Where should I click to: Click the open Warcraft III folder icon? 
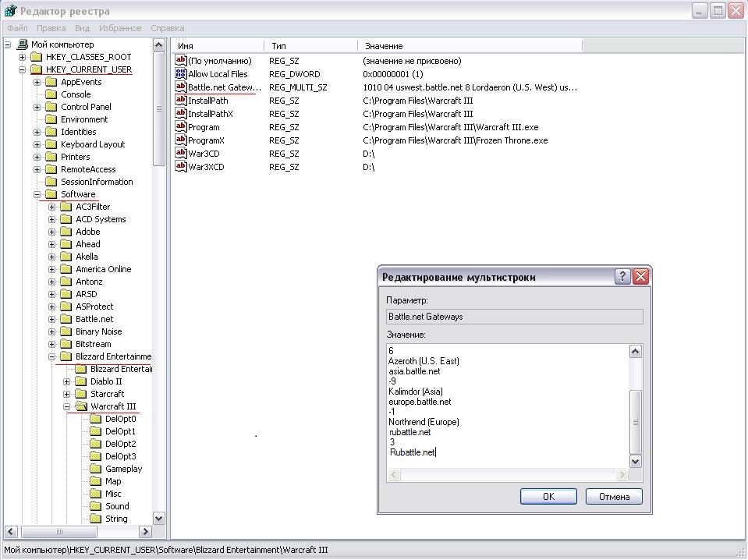click(81, 406)
